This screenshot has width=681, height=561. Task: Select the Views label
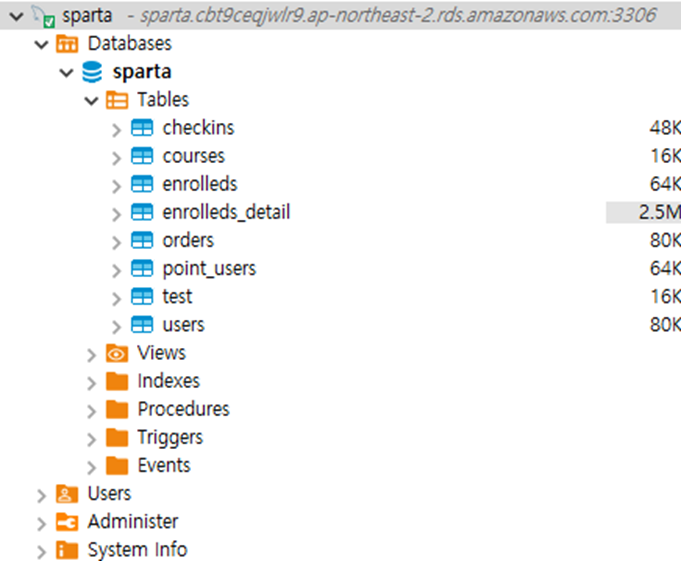pyautogui.click(x=162, y=353)
